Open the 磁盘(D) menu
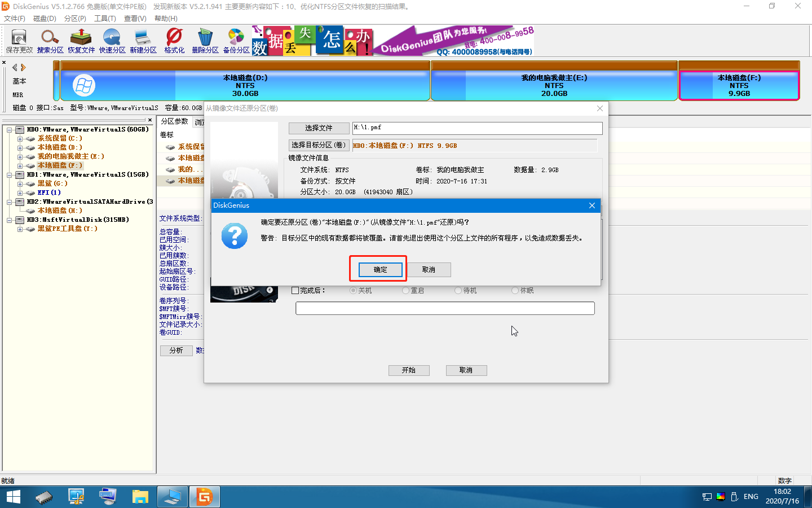This screenshot has width=812, height=508. [45, 19]
